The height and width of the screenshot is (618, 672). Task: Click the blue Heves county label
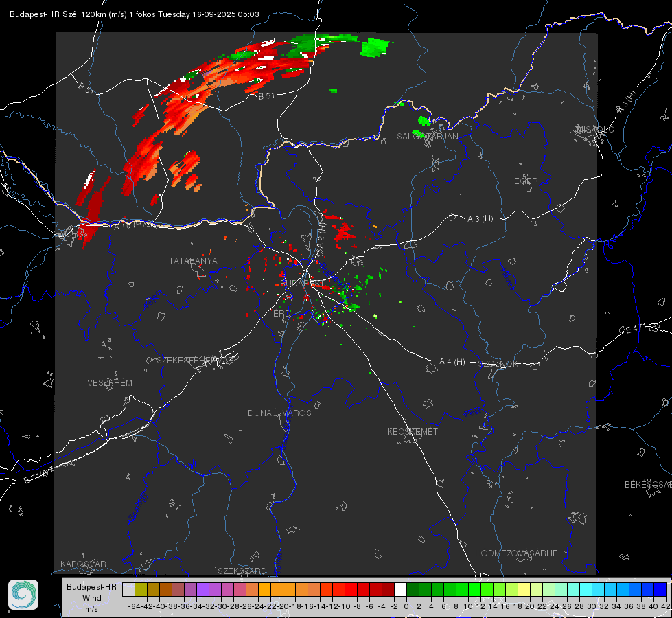(507, 279)
